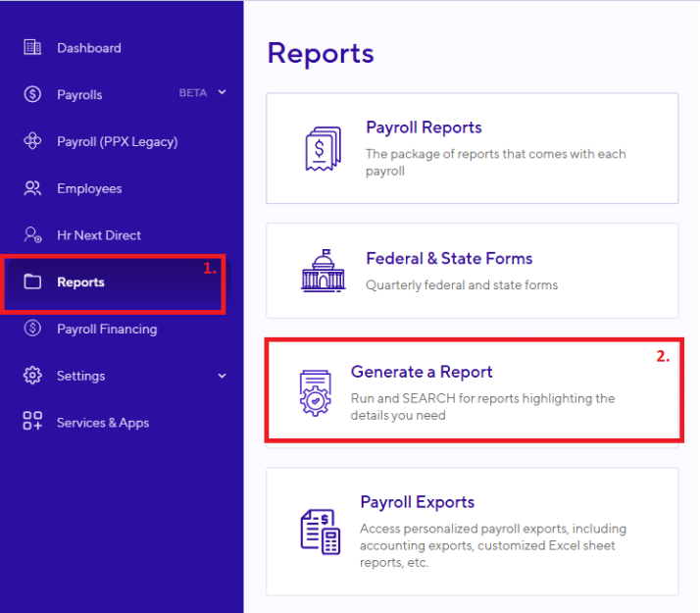700x613 pixels.
Task: Expand the Payrolls menu chevron
Action: [x=222, y=92]
